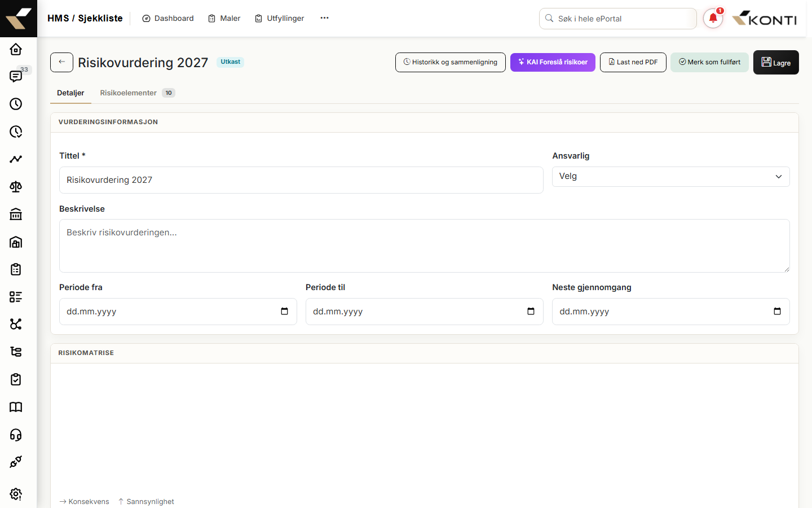This screenshot has height=508, width=812.
Task: Focus the Søk i hele ePortal search field
Action: point(618,19)
